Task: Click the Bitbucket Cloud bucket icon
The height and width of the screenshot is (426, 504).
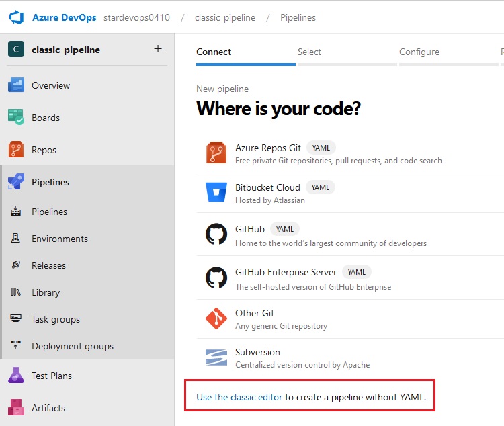Action: point(216,192)
